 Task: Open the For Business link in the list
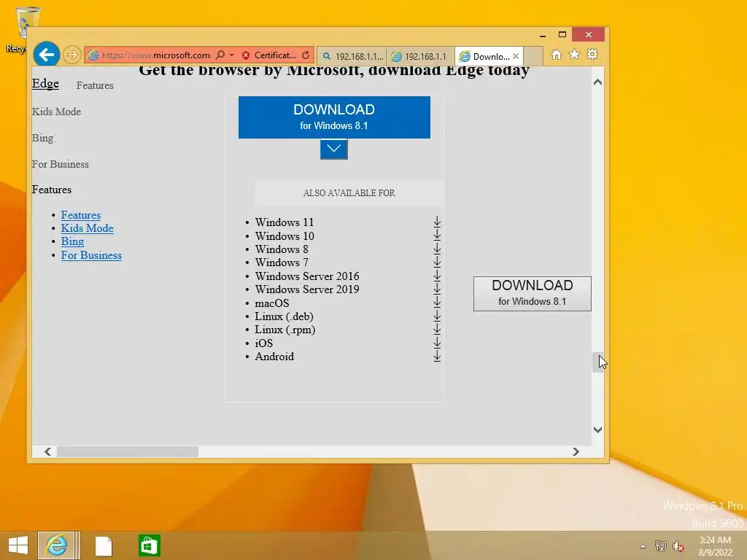(91, 255)
